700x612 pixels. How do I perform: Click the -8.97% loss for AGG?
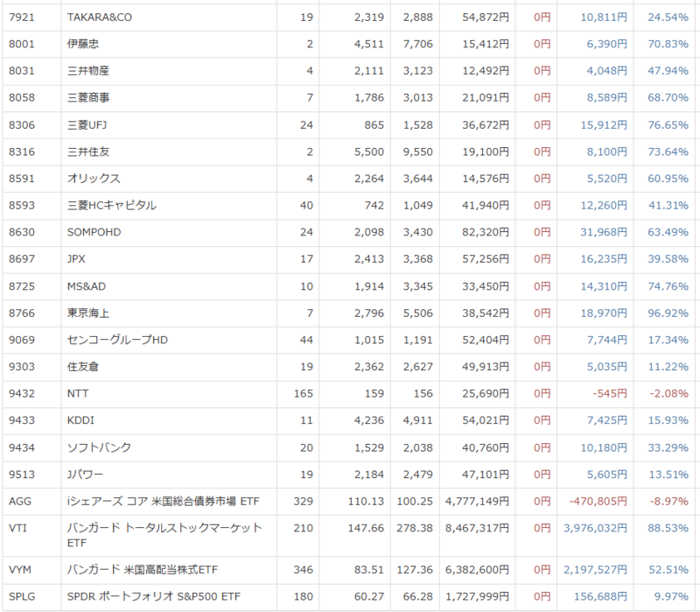coord(669,501)
